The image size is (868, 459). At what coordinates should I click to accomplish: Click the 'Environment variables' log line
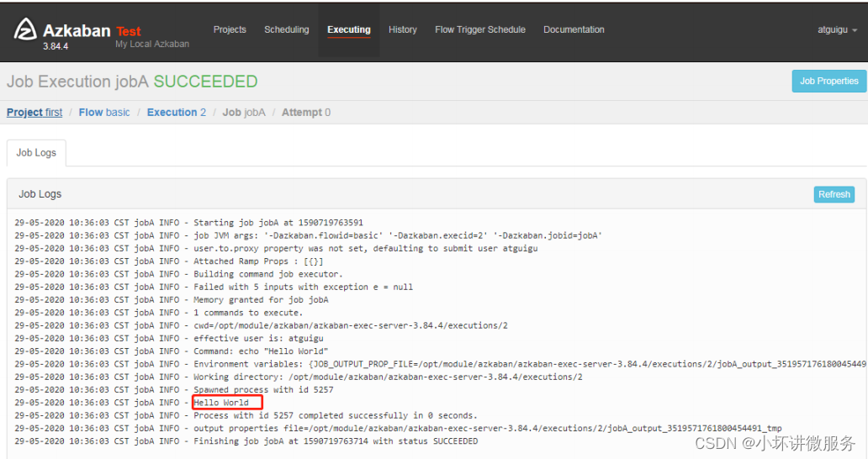click(x=440, y=364)
